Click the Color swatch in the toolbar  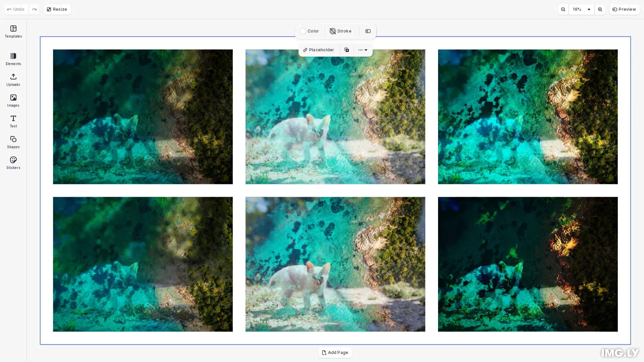309,31
